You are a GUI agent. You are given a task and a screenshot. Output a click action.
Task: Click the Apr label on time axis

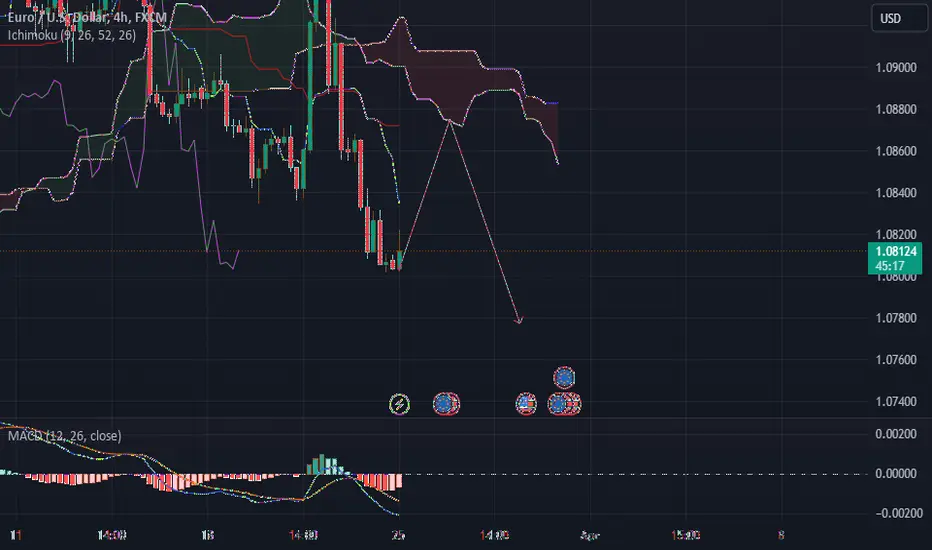(x=590, y=536)
